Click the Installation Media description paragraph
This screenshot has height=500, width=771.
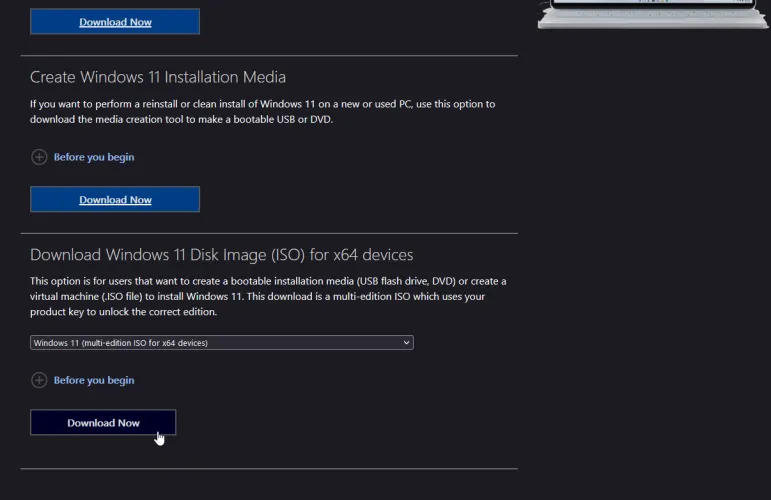click(x=262, y=111)
